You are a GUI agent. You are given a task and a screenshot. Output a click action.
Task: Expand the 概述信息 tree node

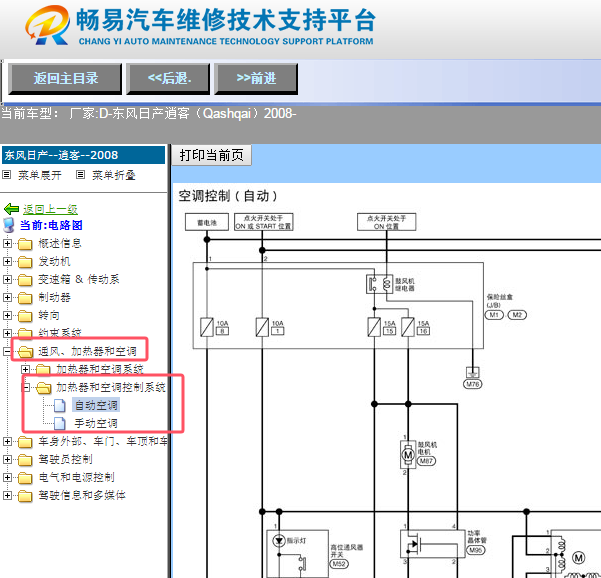pos(7,243)
